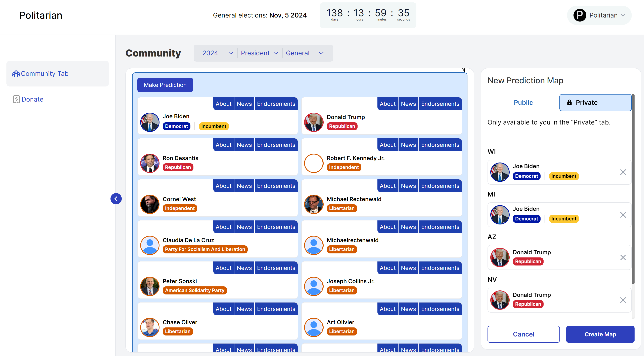Open Donald Trump's News tab

(408, 104)
